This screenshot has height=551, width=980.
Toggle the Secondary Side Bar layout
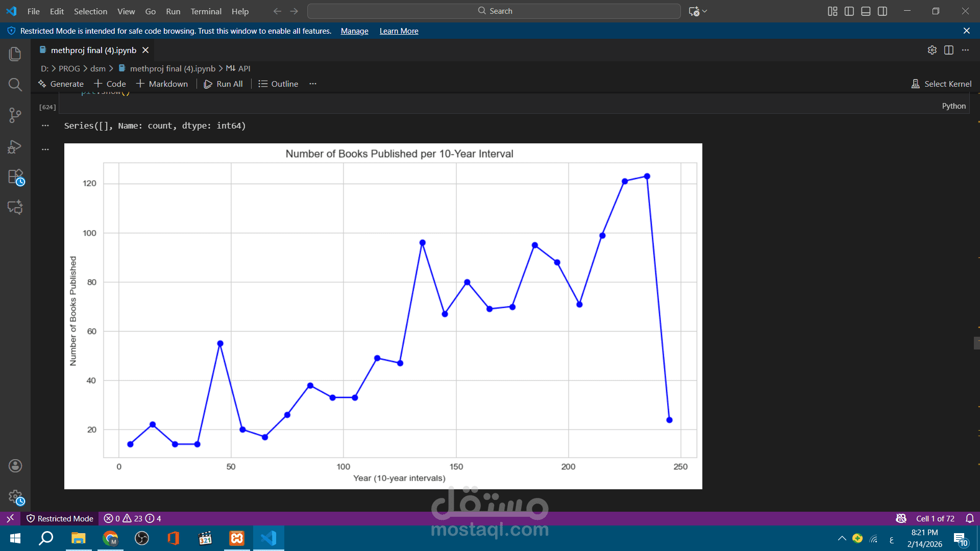(883, 11)
